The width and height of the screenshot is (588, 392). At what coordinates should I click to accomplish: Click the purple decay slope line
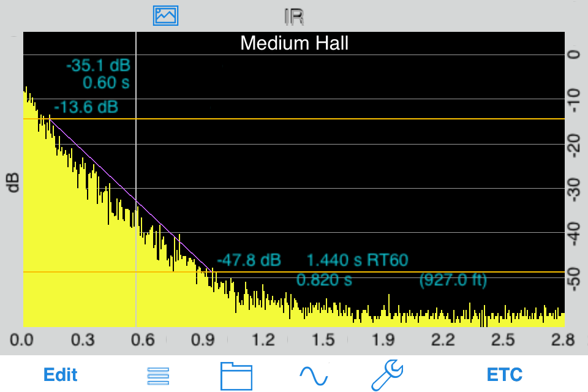coord(131,196)
